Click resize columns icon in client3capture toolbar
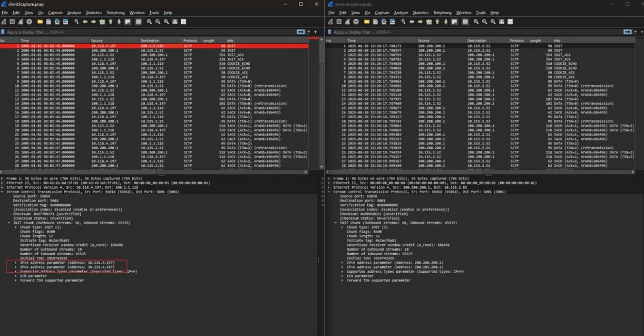 tap(175, 22)
